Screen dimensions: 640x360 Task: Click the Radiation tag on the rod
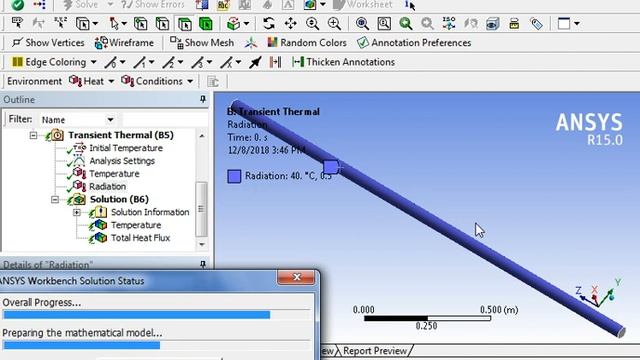pyautogui.click(x=331, y=167)
